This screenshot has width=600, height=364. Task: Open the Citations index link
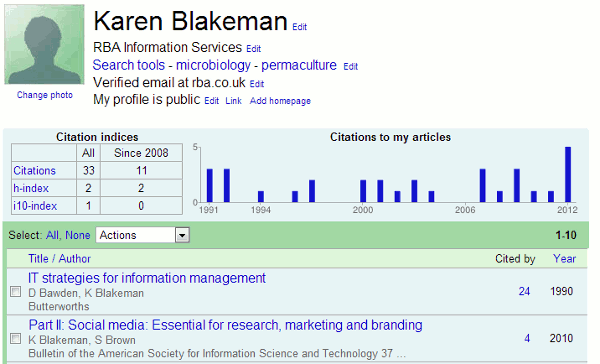[34, 171]
